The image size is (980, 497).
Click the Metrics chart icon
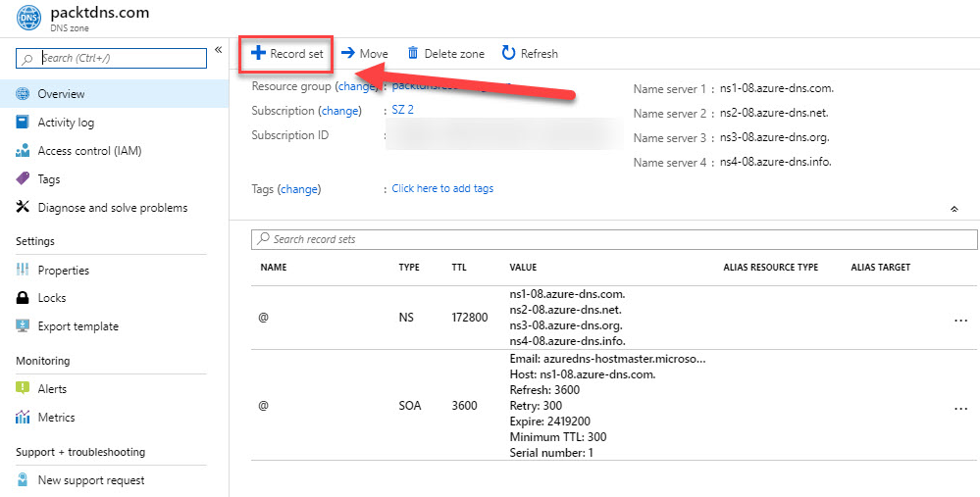[x=23, y=417]
